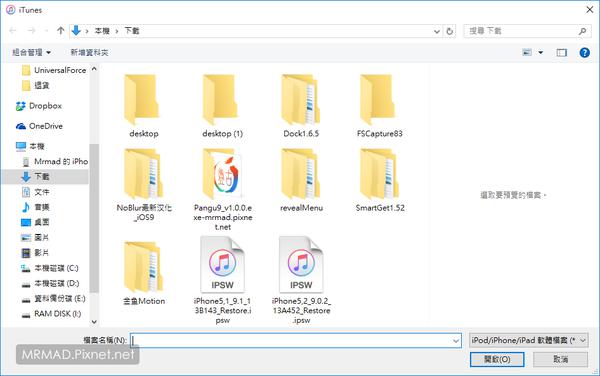Select 本機 in the navigation tree

click(x=30, y=146)
